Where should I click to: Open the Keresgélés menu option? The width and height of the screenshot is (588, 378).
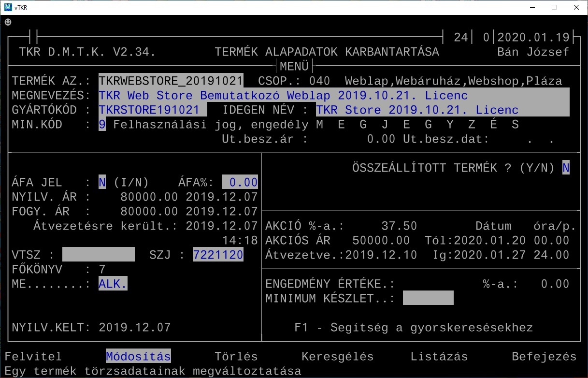[x=337, y=357]
